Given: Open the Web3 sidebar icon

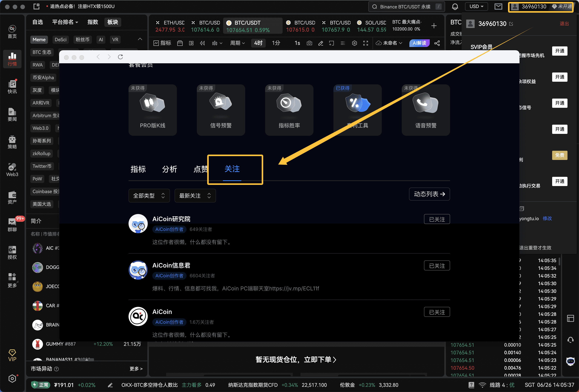Looking at the screenshot, I should pos(12,170).
